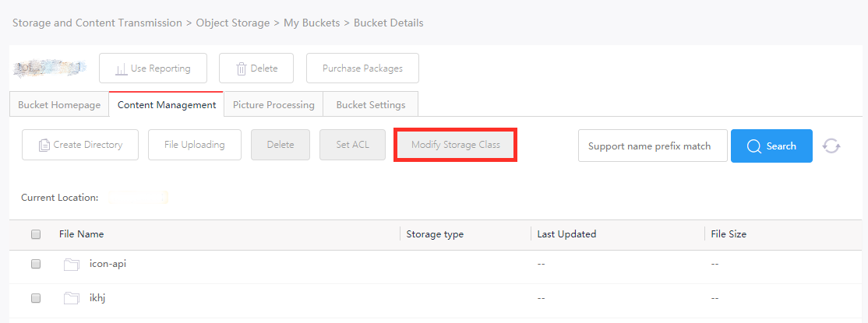Focus the name prefix search field

tap(653, 146)
